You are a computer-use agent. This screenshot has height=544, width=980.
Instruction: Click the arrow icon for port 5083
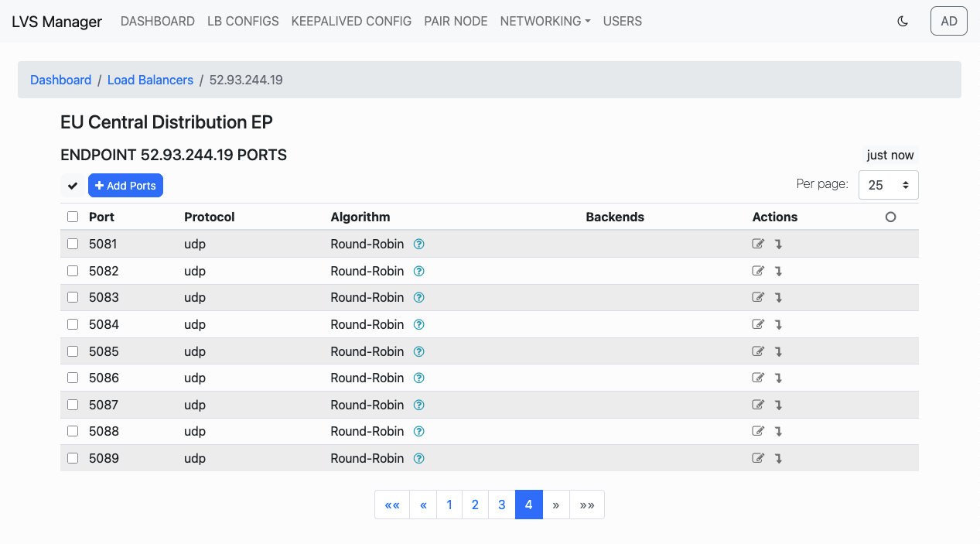(778, 297)
